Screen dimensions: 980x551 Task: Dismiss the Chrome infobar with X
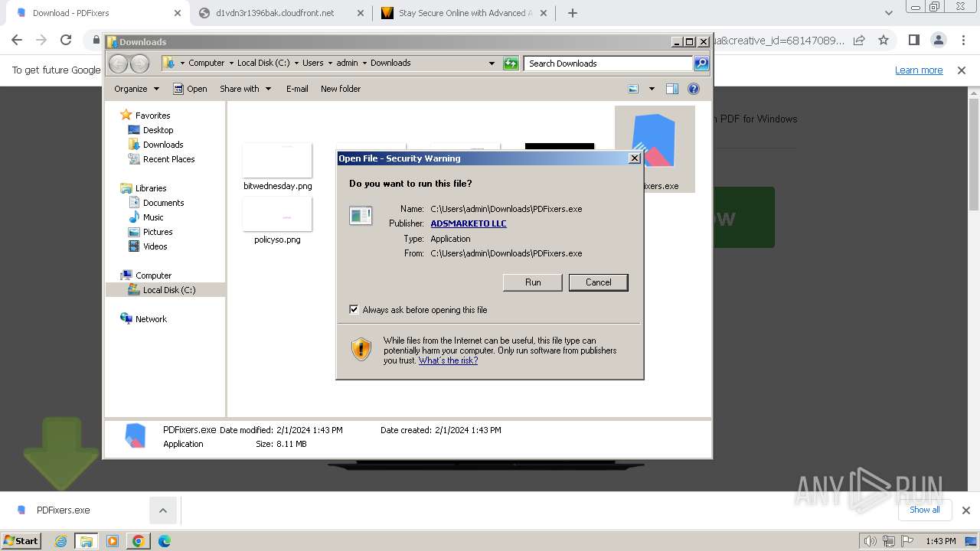pos(962,70)
